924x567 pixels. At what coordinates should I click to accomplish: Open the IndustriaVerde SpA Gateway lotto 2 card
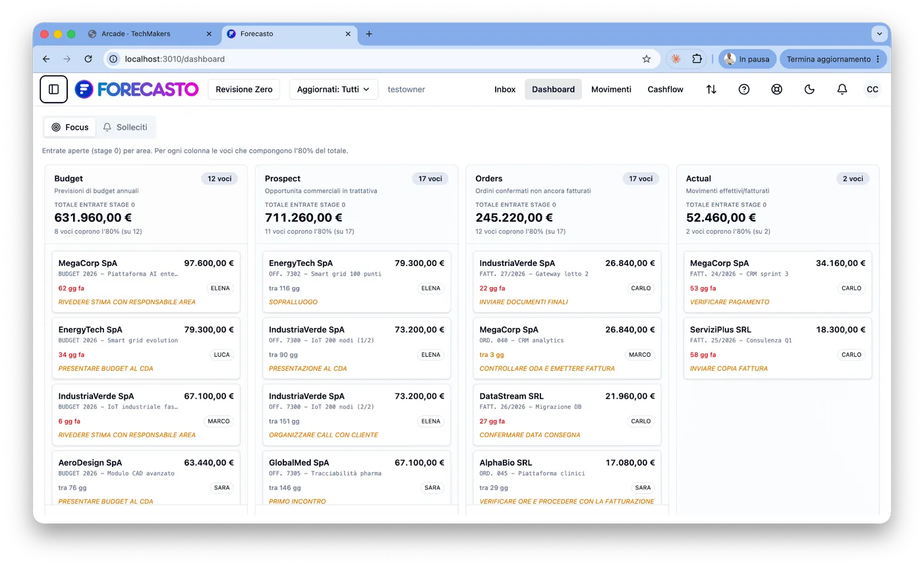[x=567, y=282]
